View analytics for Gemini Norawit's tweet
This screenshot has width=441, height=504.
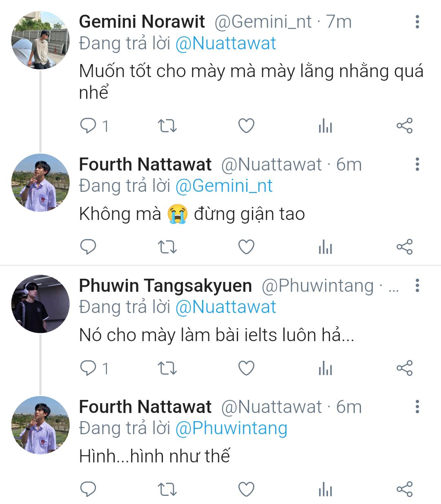point(325,126)
